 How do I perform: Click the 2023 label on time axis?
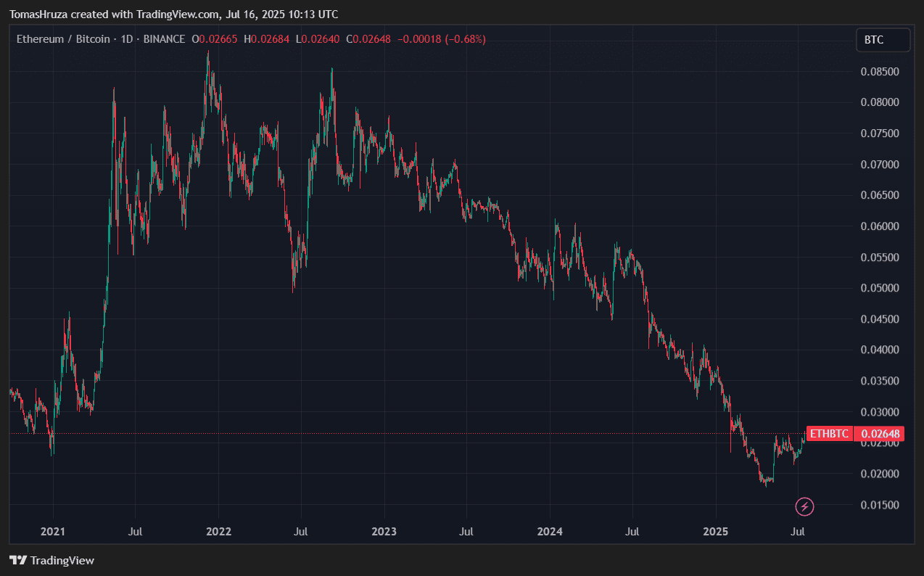384,532
